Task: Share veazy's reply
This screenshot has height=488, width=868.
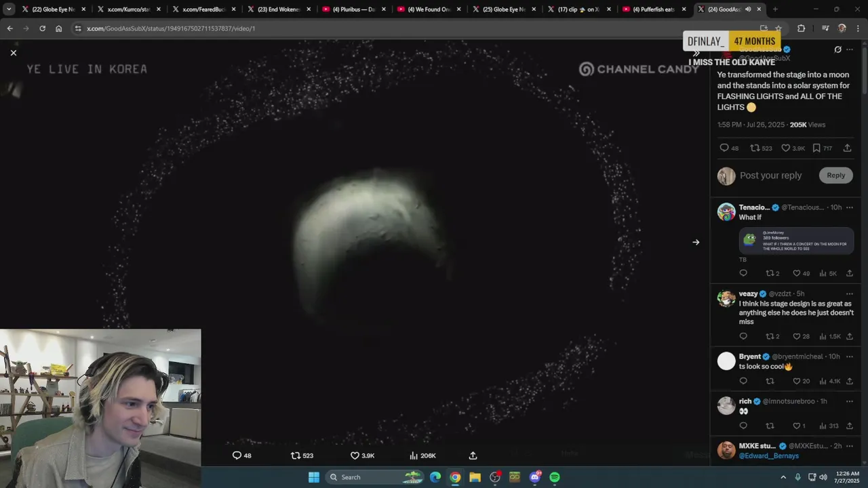Action: [850, 336]
